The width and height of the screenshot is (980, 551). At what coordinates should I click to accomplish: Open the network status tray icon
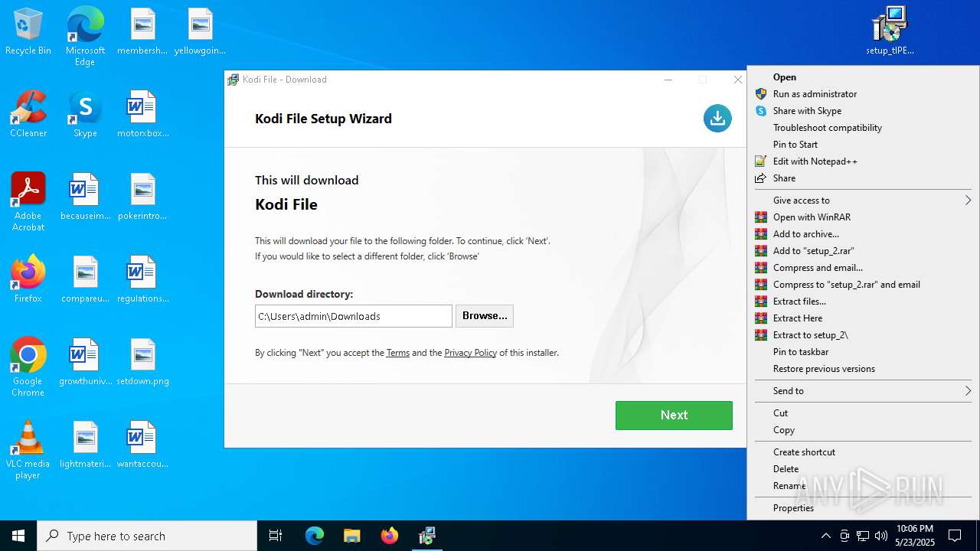pos(863,536)
